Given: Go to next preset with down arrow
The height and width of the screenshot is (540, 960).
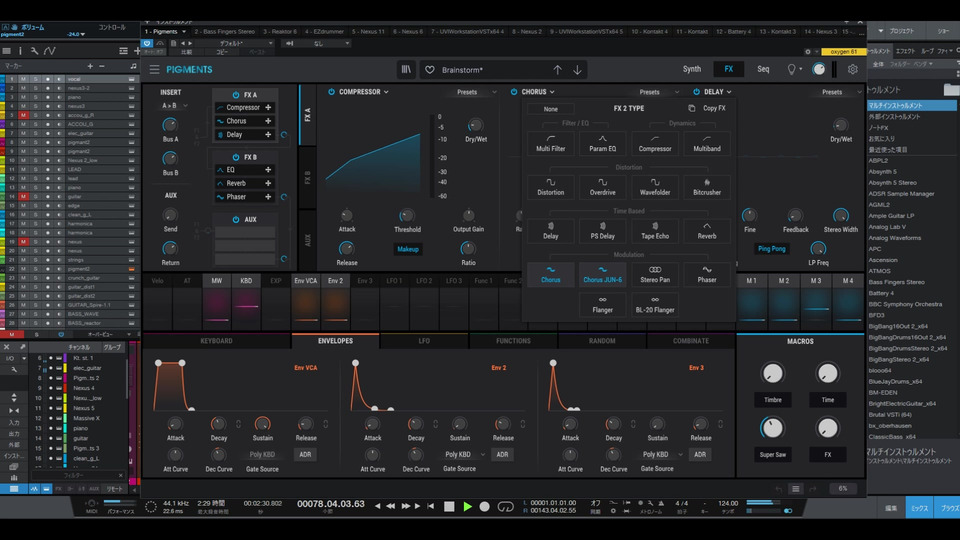Looking at the screenshot, I should [x=577, y=70].
